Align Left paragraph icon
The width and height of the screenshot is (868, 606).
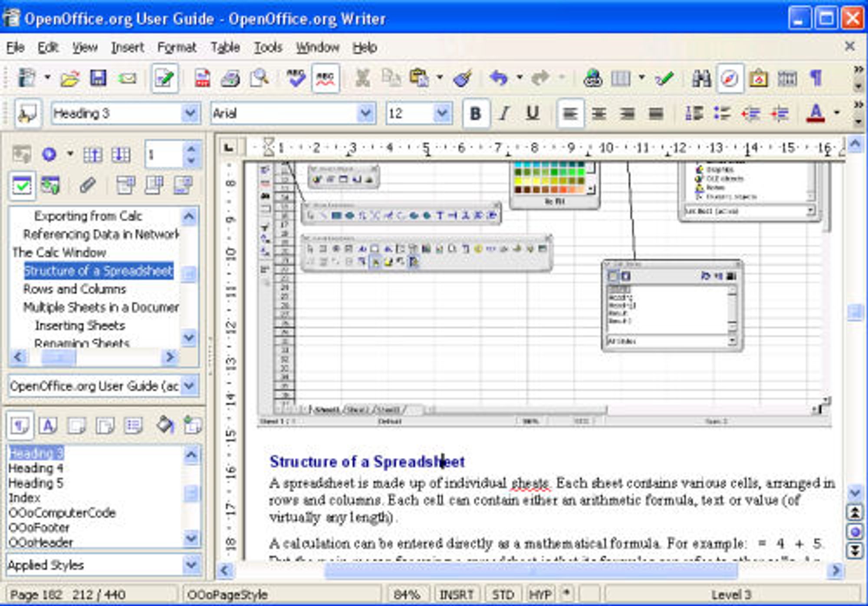tap(570, 114)
